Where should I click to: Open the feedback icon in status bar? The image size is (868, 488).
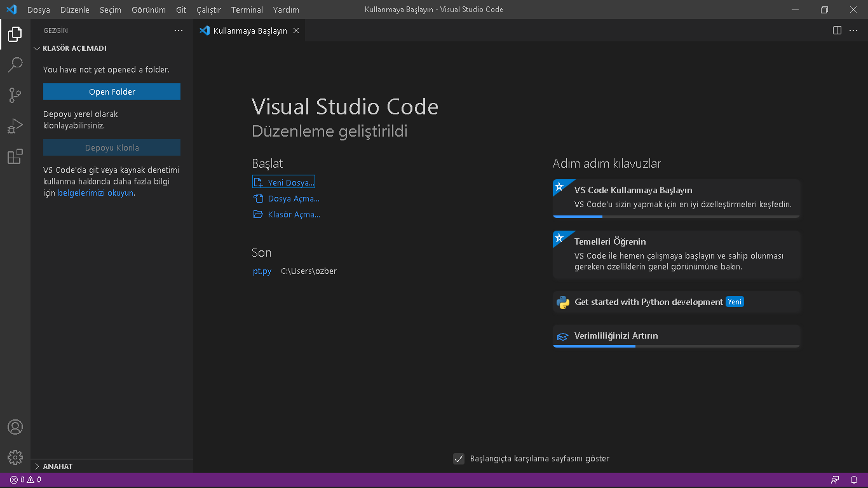pyautogui.click(x=835, y=480)
